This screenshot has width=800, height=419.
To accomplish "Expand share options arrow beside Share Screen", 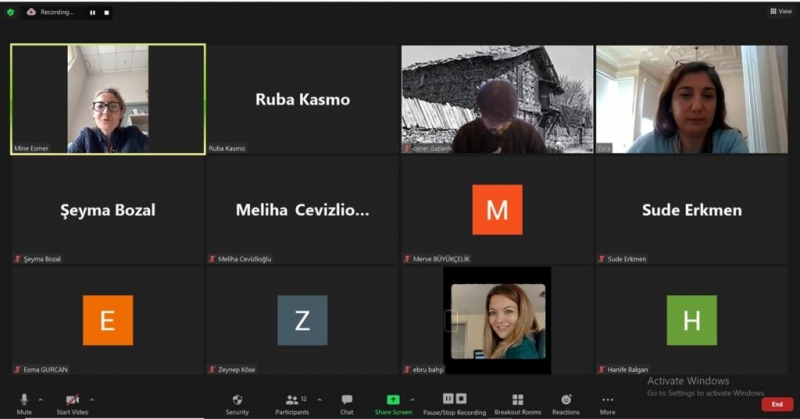I will coord(412,400).
